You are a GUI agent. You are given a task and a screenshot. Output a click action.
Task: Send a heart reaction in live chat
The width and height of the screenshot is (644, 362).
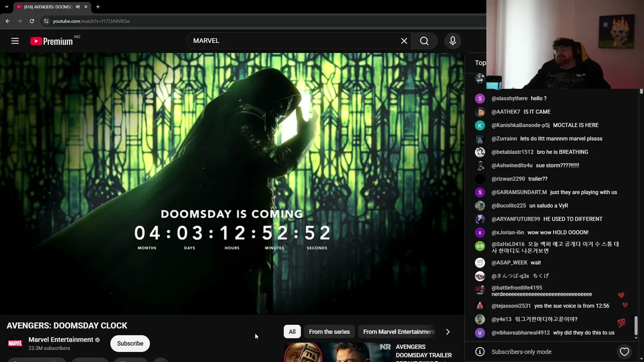coord(624,352)
